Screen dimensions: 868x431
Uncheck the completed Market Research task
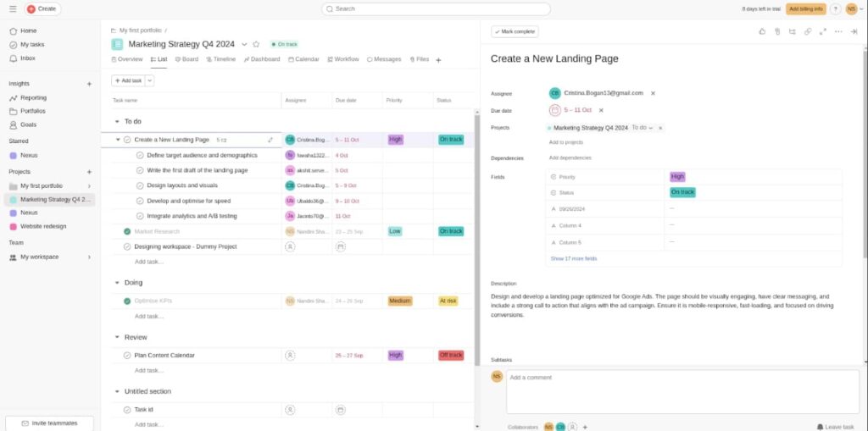127,231
